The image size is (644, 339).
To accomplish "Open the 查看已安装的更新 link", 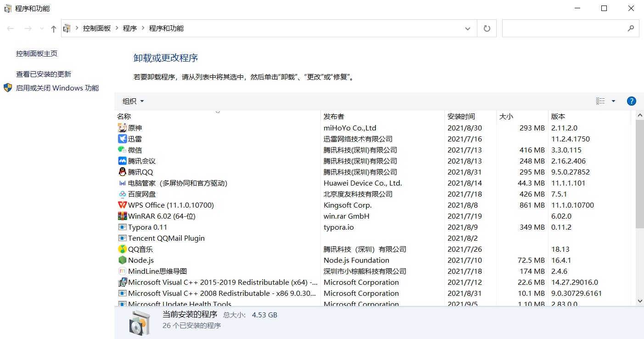I will tap(44, 74).
